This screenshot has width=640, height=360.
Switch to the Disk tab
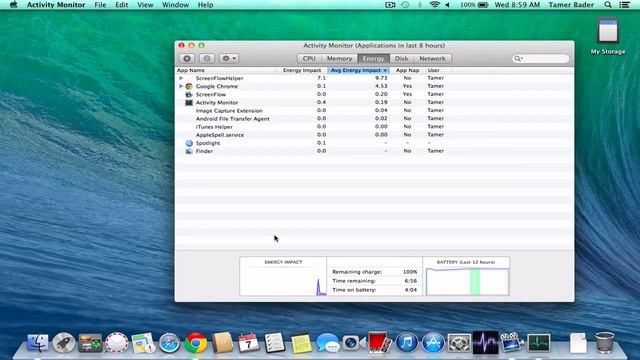(x=401, y=59)
